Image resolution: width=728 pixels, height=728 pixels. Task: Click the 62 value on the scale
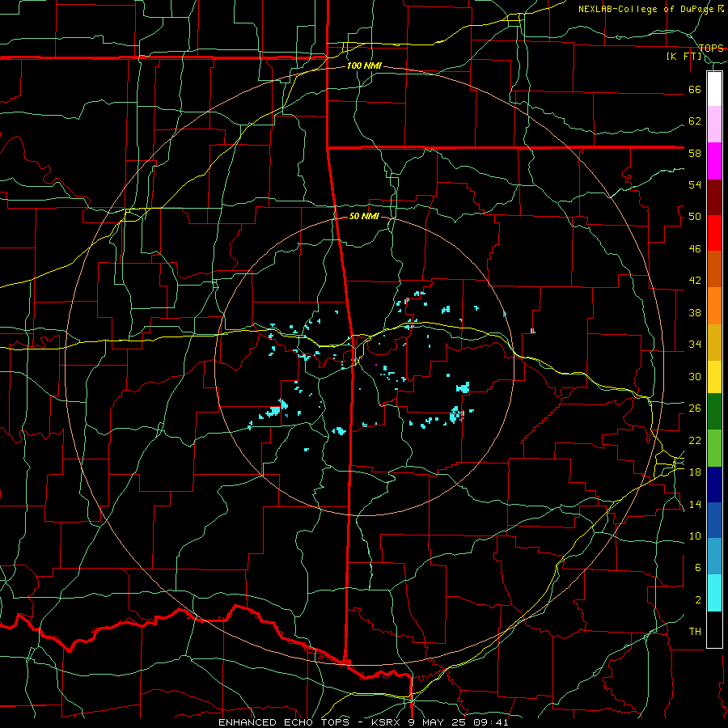pyautogui.click(x=695, y=121)
